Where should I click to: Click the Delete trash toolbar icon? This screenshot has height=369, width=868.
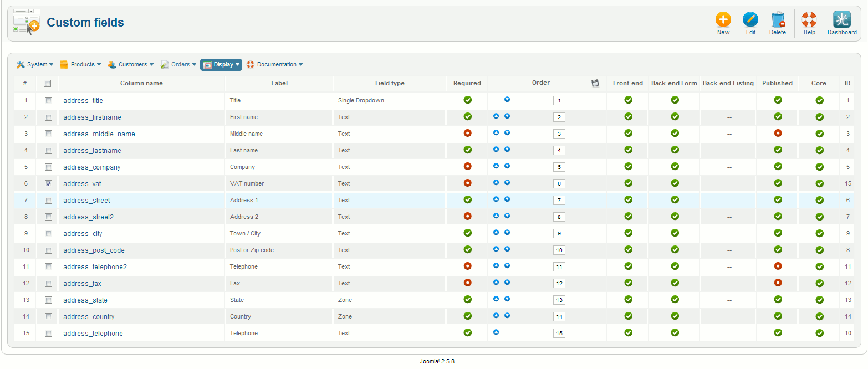[778, 20]
